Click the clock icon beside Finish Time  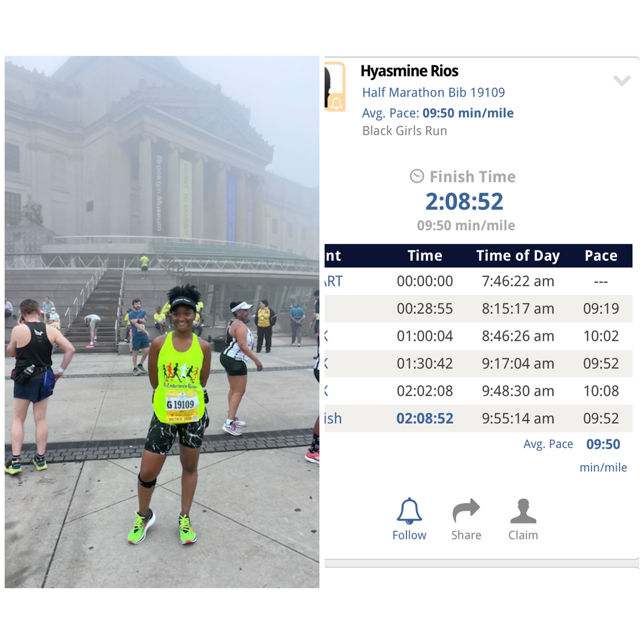click(x=417, y=176)
